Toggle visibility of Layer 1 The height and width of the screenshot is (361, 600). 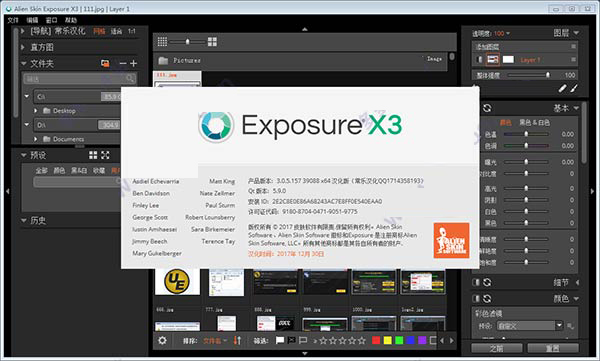(x=479, y=59)
